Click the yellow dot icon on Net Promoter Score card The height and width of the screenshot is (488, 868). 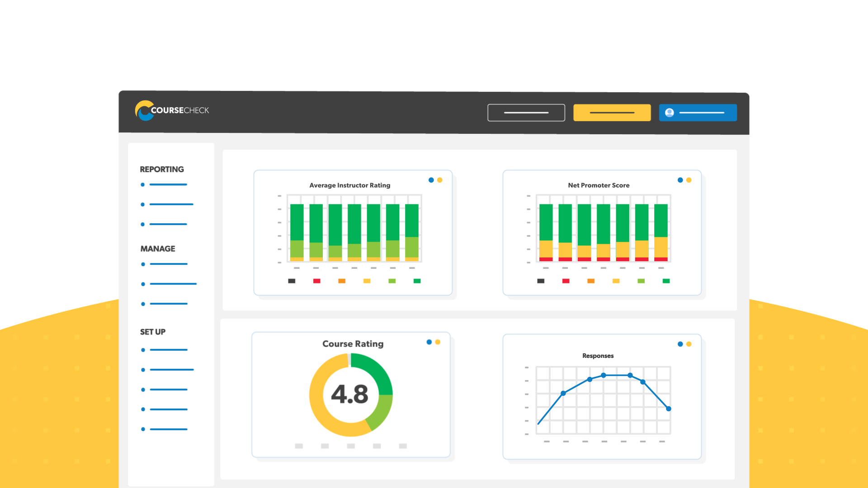coord(688,180)
